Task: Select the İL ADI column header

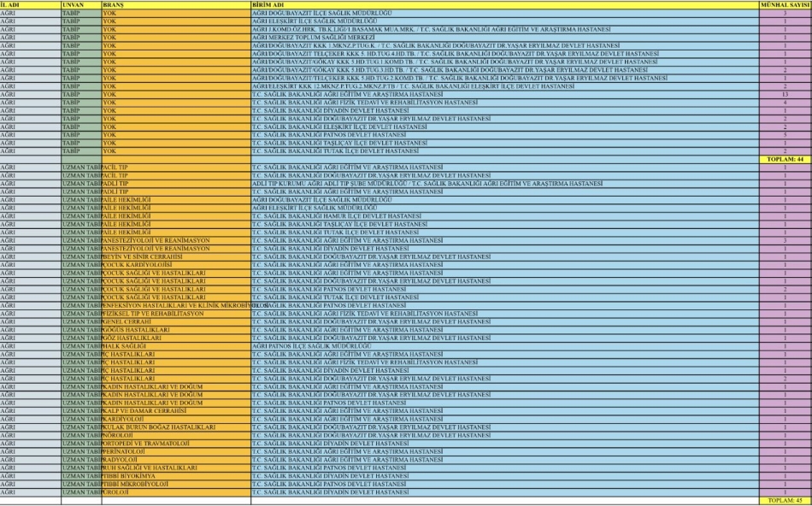Action: (31, 5)
